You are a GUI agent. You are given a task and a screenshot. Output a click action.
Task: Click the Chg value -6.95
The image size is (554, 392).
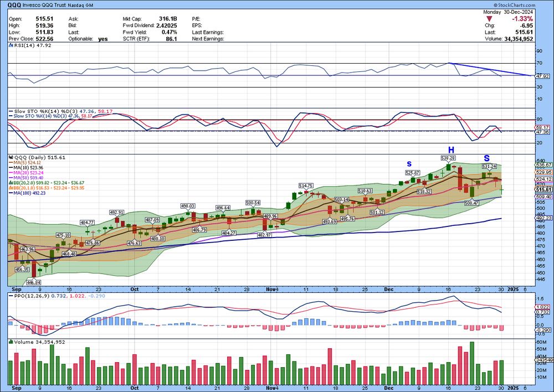click(x=526, y=25)
